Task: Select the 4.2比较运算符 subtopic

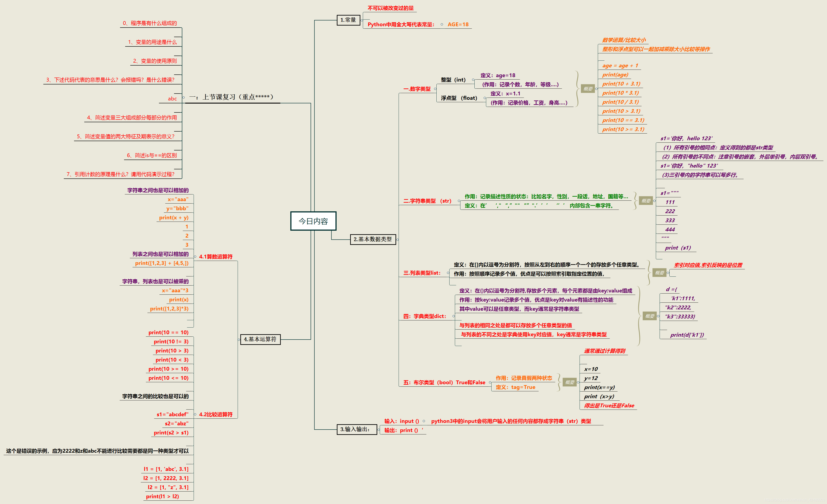Action: (215, 414)
